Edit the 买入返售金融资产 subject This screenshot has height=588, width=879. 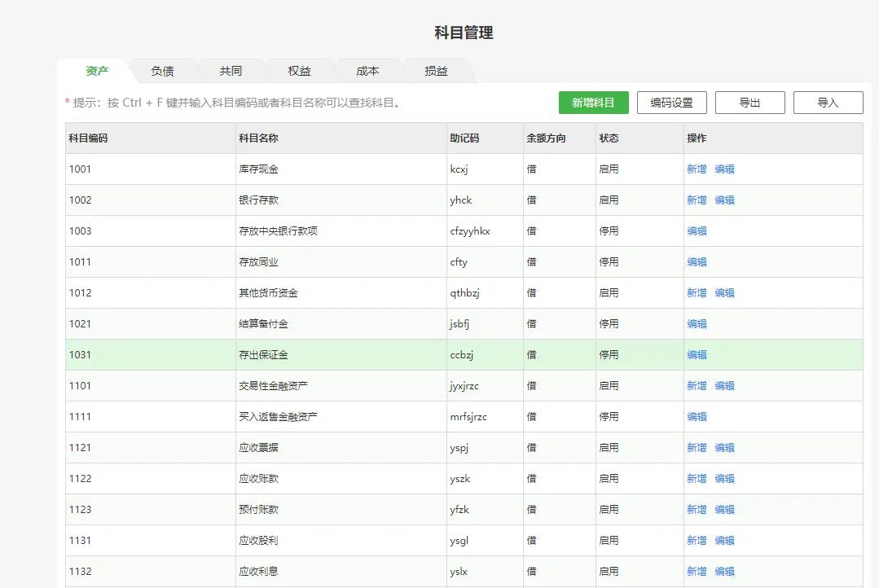697,416
